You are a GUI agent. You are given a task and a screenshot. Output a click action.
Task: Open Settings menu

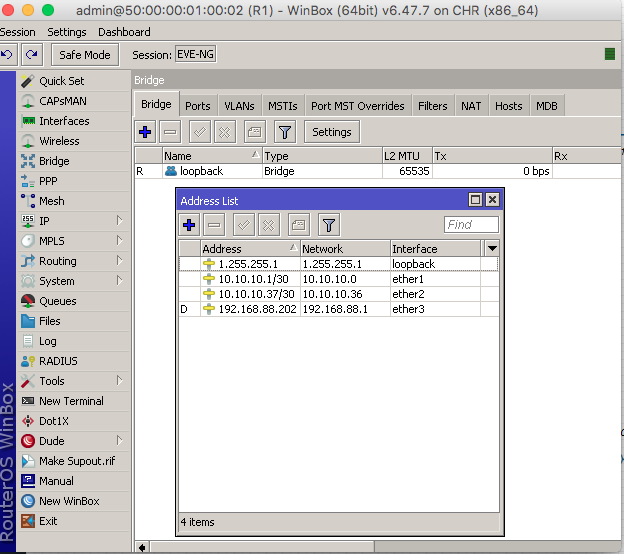click(67, 32)
